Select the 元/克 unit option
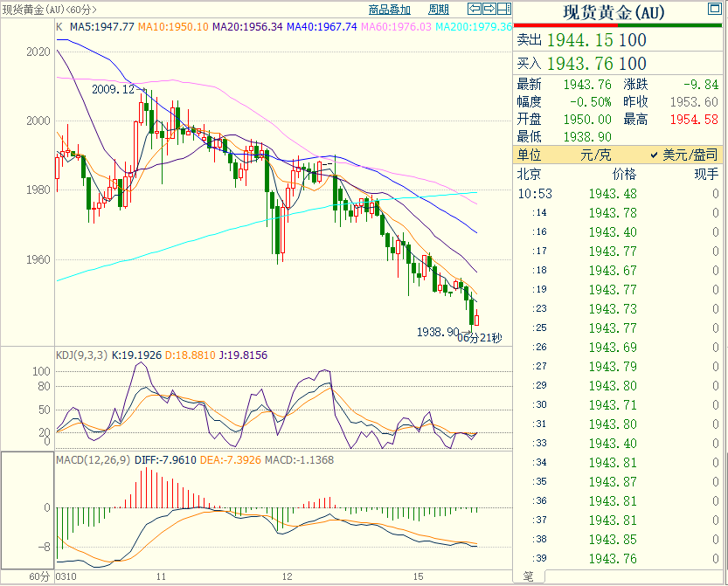Image resolution: width=728 pixels, height=586 pixels. pyautogui.click(x=596, y=155)
